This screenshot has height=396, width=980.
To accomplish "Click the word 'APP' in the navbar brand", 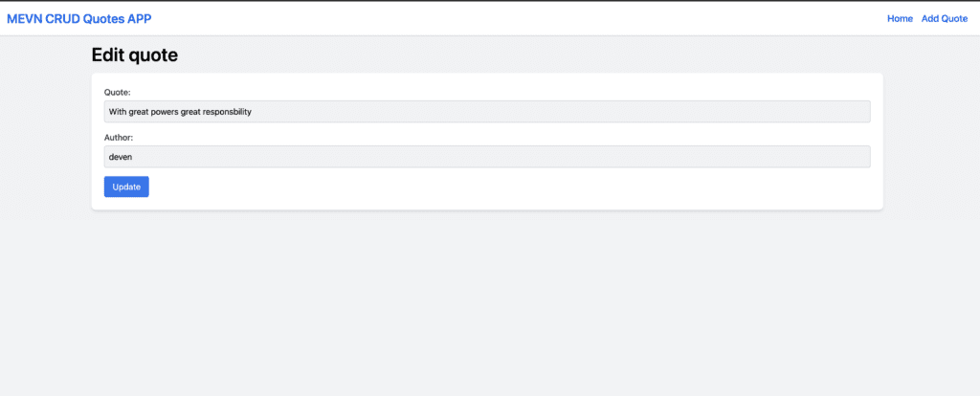I will [x=140, y=19].
